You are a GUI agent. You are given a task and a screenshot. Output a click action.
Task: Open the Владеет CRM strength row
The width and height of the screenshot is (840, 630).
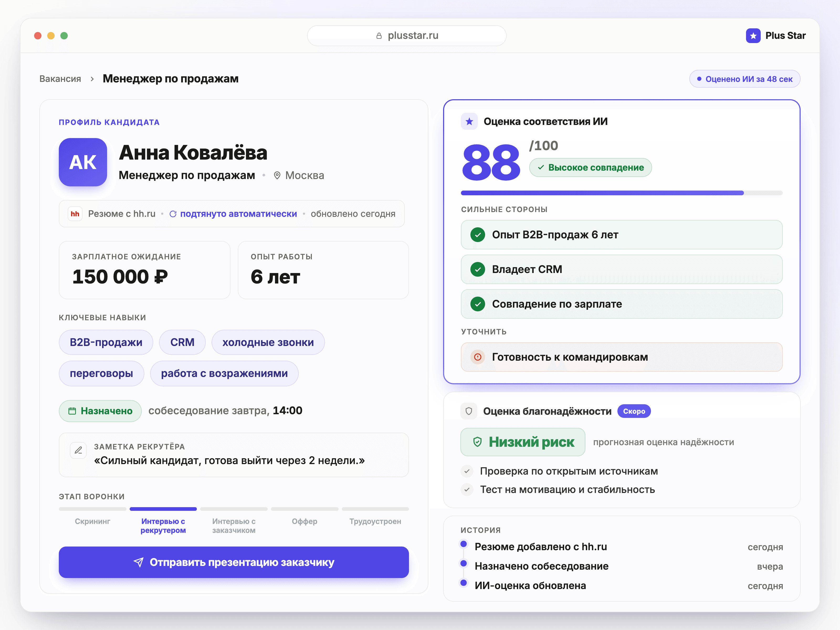[622, 269]
